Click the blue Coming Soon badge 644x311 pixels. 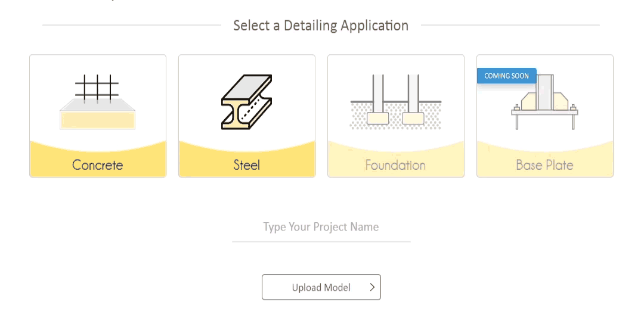pos(506,76)
